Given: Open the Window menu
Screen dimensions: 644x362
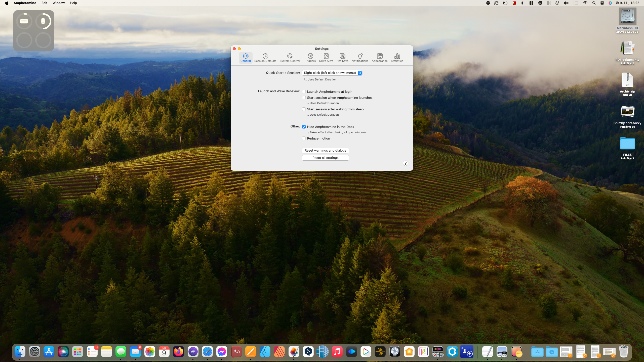Looking at the screenshot, I should [58, 3].
